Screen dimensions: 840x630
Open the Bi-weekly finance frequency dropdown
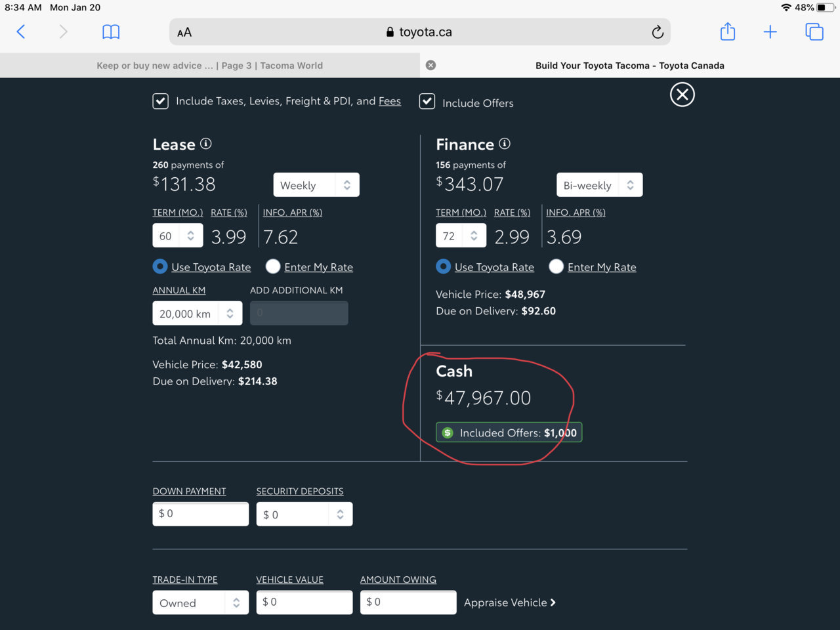click(x=600, y=185)
